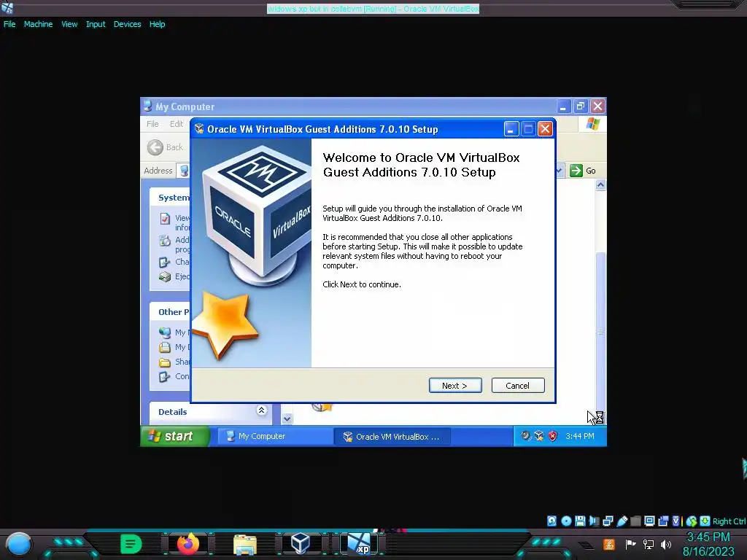Click the keyboard capture arrow icon
Screen dimensions: 747x560
coord(705,521)
